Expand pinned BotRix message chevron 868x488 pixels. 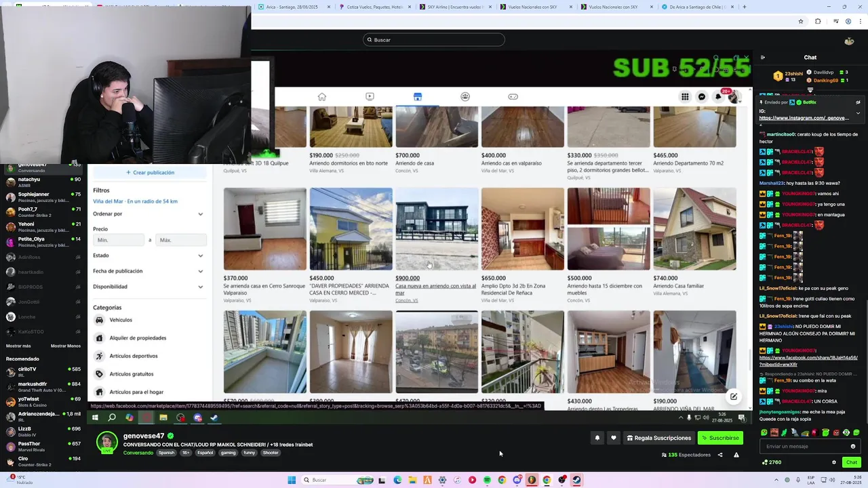[858, 113]
